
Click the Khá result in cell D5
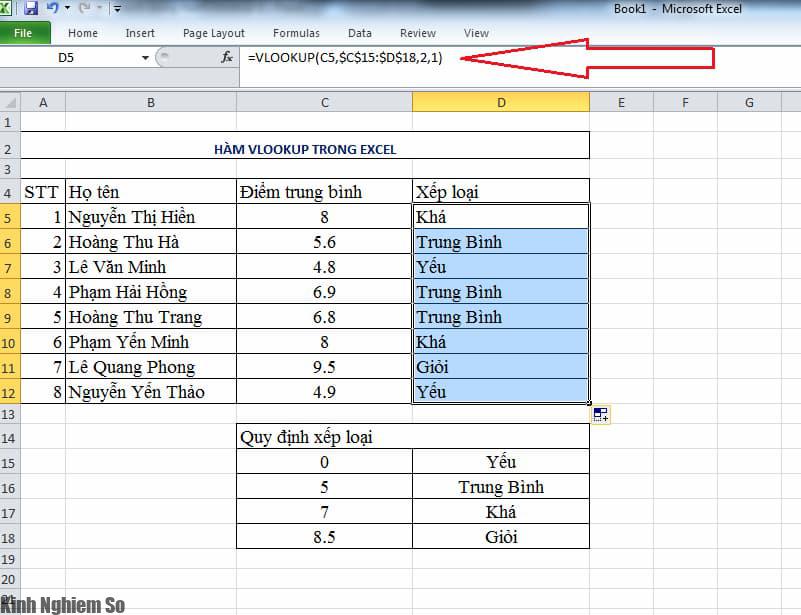[501, 217]
